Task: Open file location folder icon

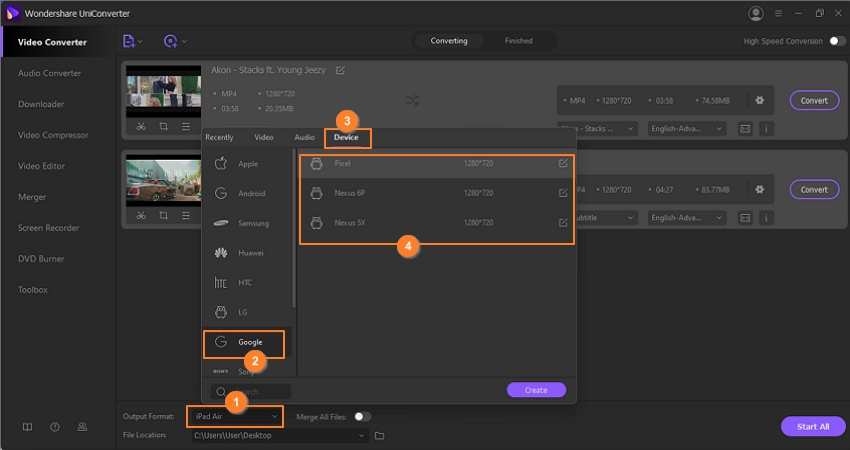Action: pos(379,435)
